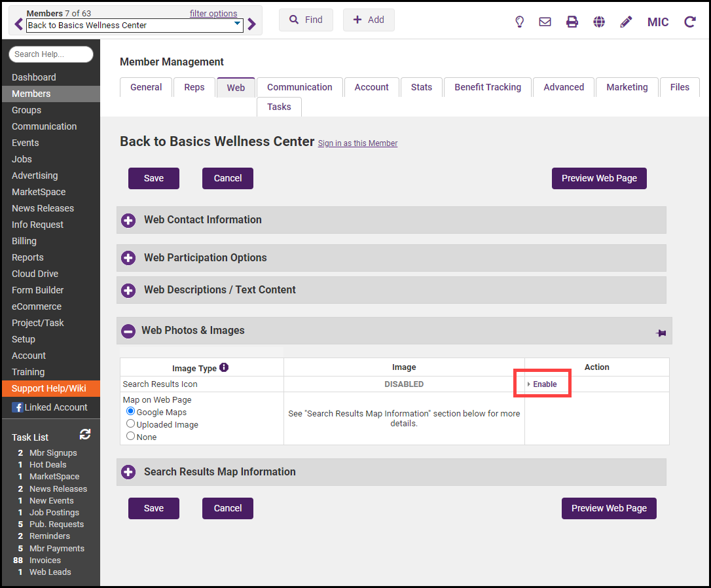Click the pin icon in Web Photos header
This screenshot has width=711, height=588.
point(661,333)
